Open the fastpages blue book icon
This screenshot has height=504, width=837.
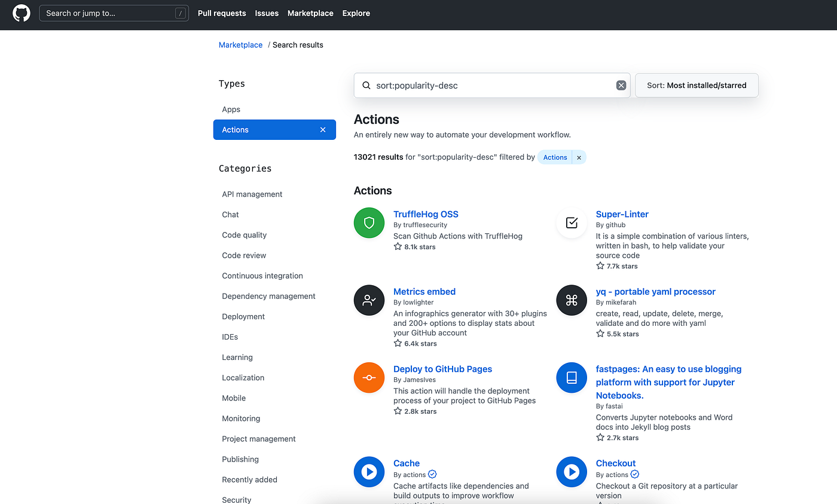tap(572, 378)
